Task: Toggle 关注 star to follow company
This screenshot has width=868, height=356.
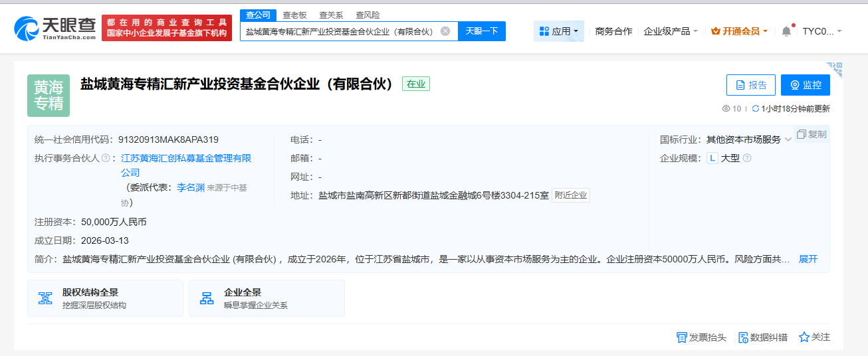Action: (x=804, y=337)
